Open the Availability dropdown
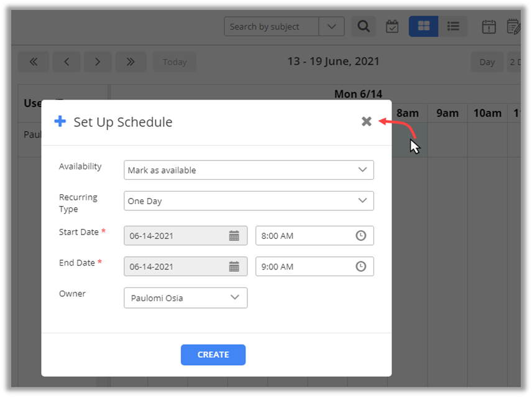This screenshot has width=532, height=397. click(x=249, y=170)
